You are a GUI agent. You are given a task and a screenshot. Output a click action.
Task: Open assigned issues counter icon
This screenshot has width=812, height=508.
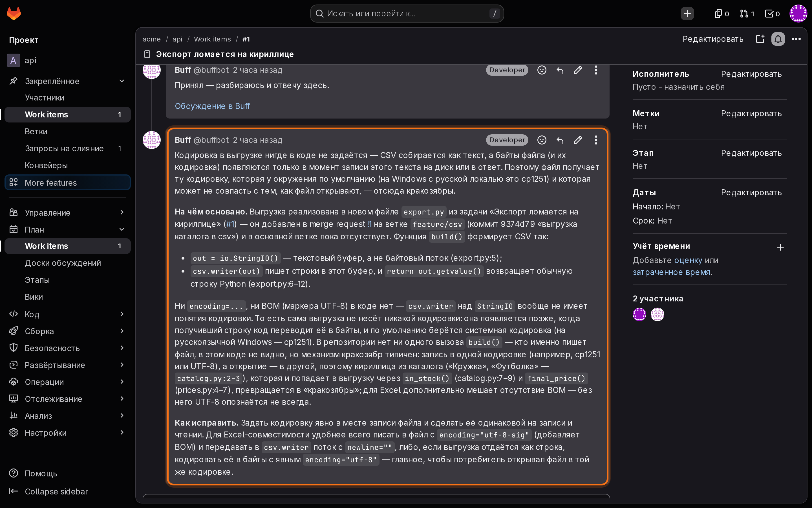pyautogui.click(x=722, y=14)
